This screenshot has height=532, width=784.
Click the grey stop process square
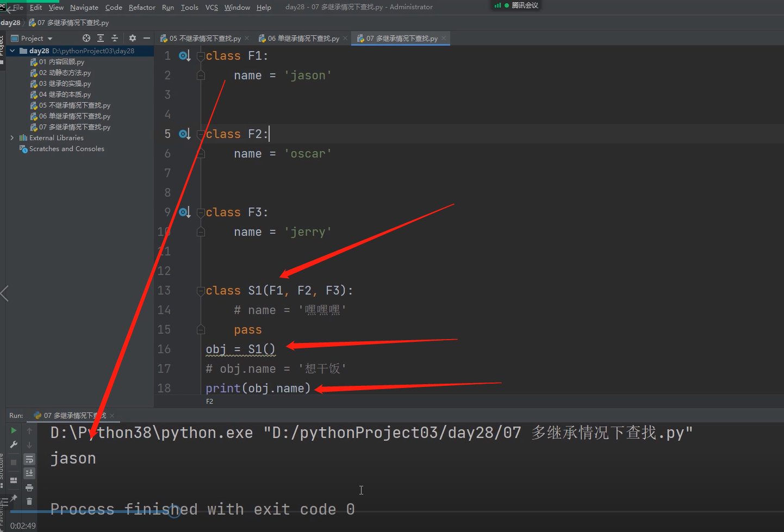(x=14, y=462)
